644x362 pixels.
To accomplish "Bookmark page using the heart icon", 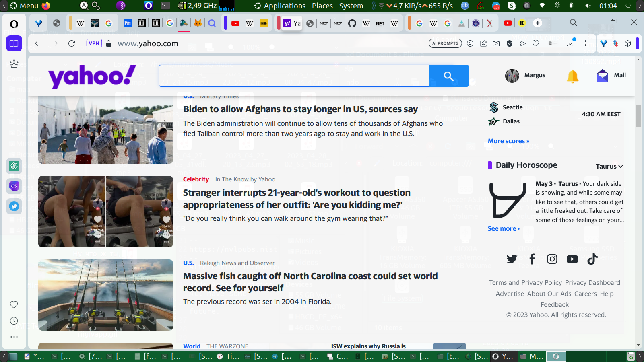I will click(536, 43).
